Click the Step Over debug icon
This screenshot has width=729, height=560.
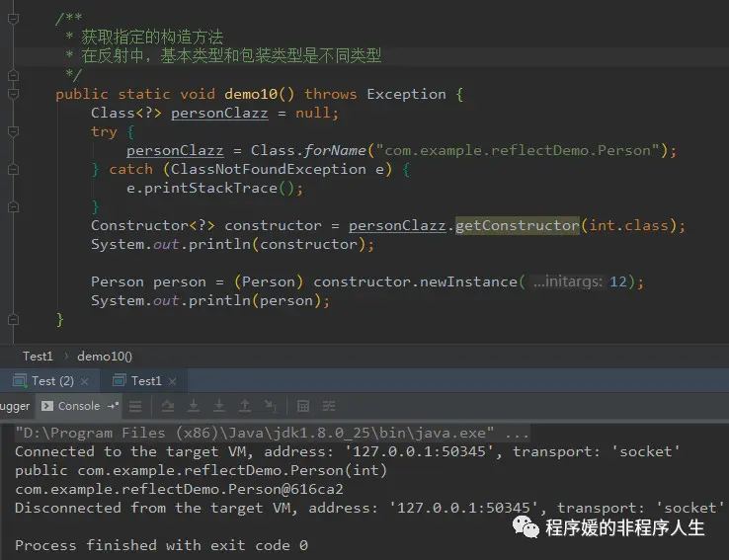[168, 407]
